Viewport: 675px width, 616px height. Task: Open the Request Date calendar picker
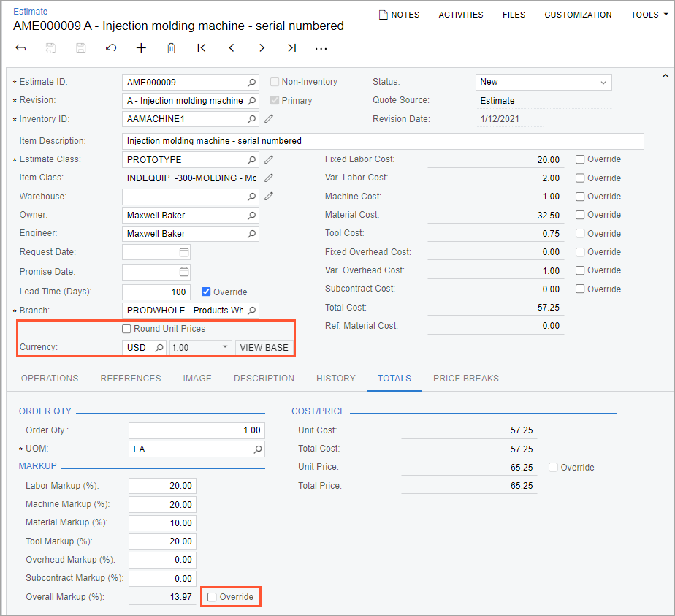pyautogui.click(x=184, y=252)
